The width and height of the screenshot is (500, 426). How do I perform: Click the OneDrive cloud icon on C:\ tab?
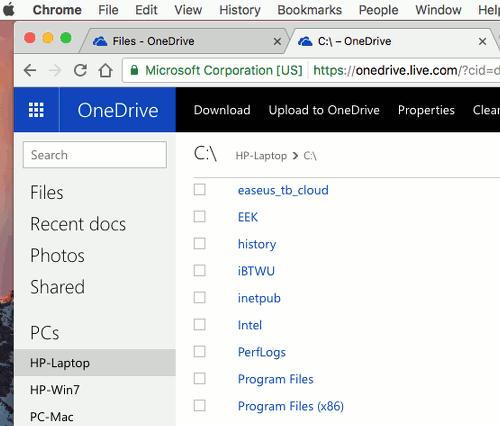tap(305, 41)
